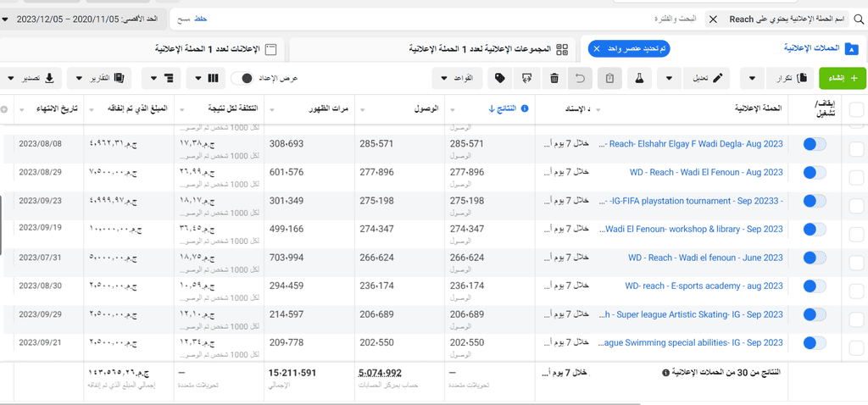
Task: Click the tag label icon
Action: click(x=500, y=79)
